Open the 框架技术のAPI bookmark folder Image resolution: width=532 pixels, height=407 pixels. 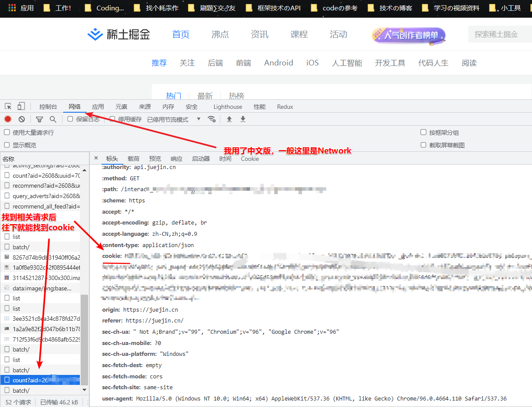coord(273,8)
